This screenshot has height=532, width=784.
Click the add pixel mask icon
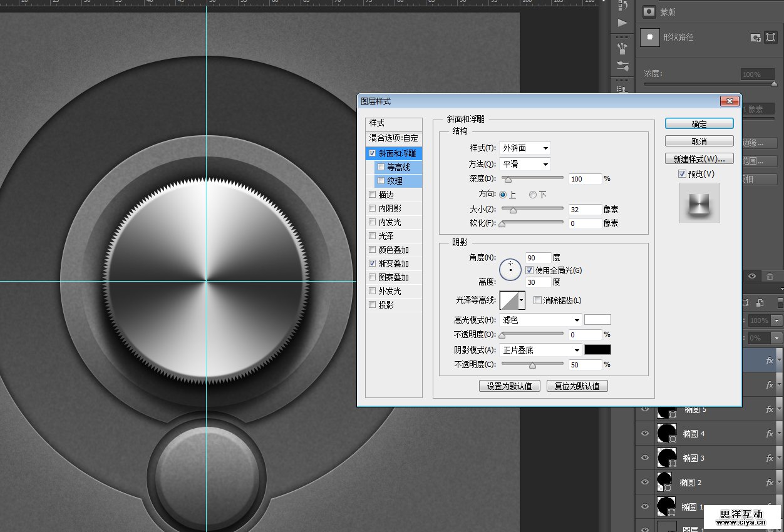(756, 38)
